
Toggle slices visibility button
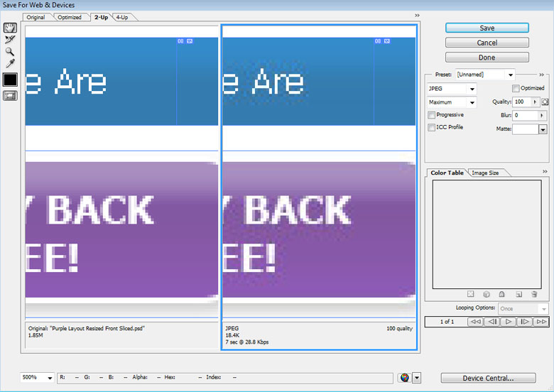click(10, 96)
